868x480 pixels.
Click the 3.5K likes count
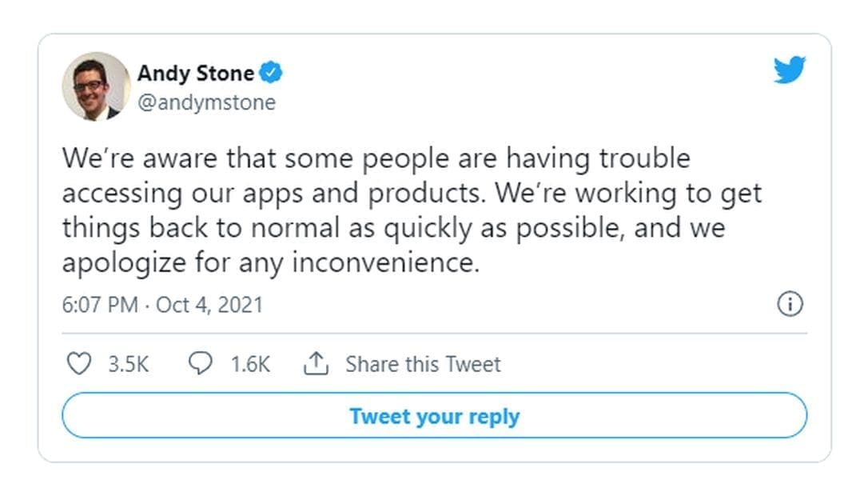tap(129, 364)
